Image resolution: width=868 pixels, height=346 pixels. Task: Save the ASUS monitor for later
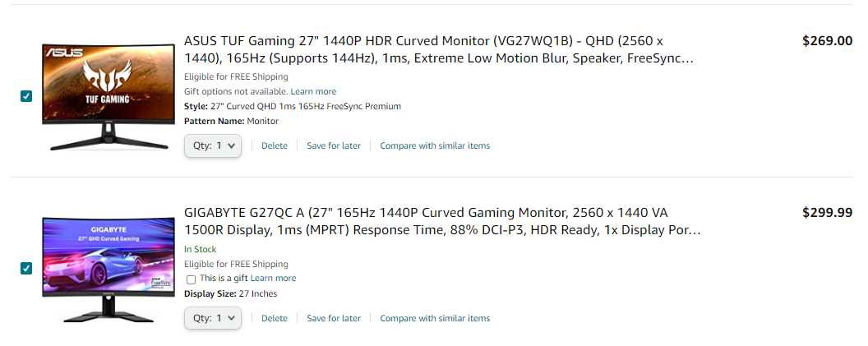click(334, 145)
